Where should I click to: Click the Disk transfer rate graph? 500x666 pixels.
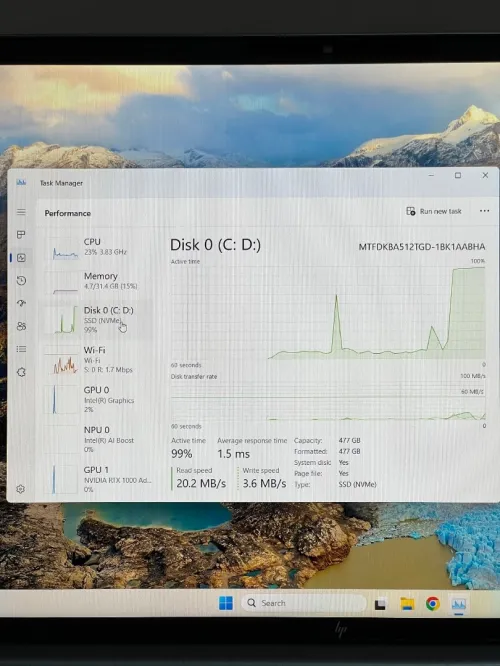328,401
